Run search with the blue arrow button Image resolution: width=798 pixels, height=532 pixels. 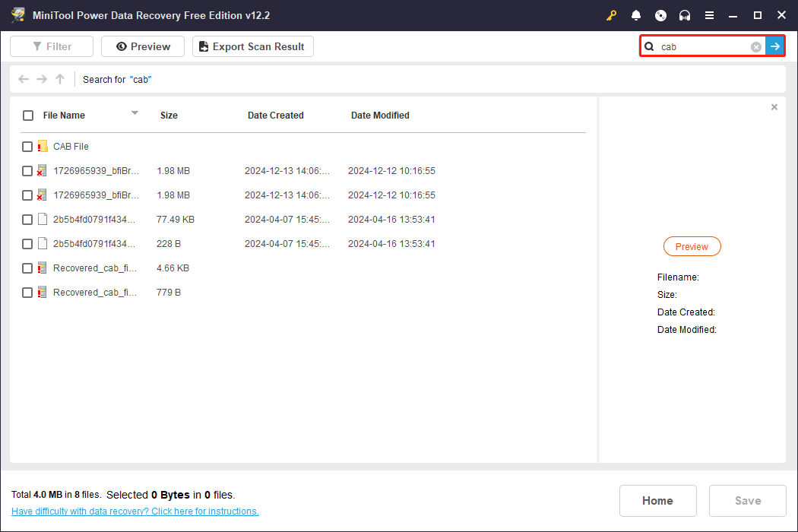click(x=774, y=46)
